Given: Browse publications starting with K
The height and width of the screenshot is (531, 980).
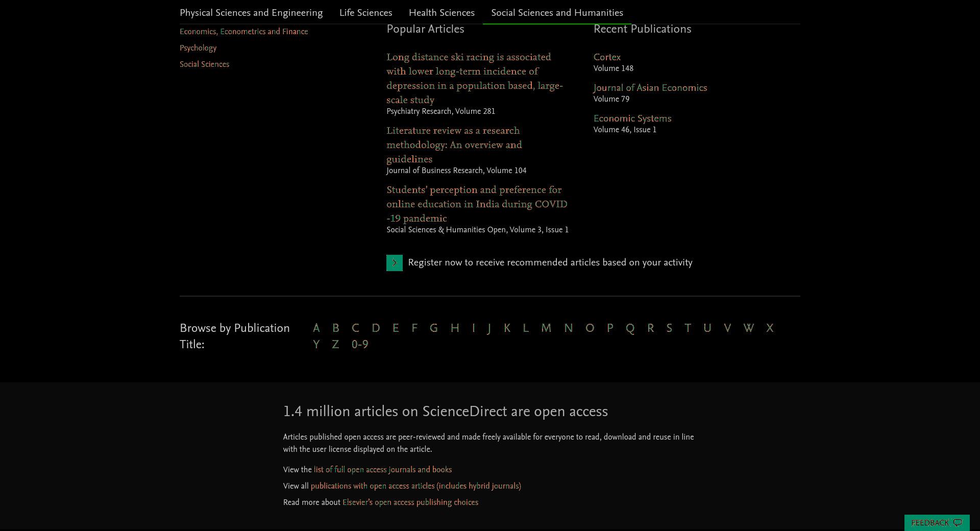Looking at the screenshot, I should (x=507, y=328).
